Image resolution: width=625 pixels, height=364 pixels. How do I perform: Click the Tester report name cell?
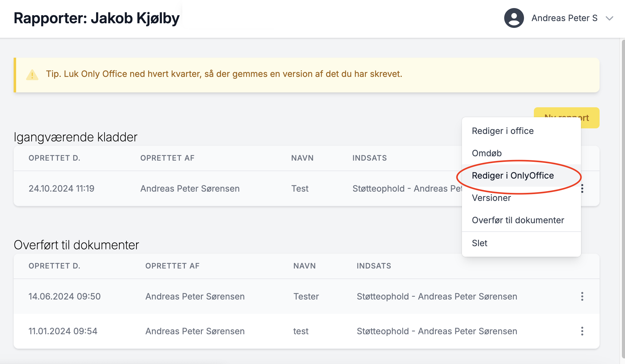point(306,296)
